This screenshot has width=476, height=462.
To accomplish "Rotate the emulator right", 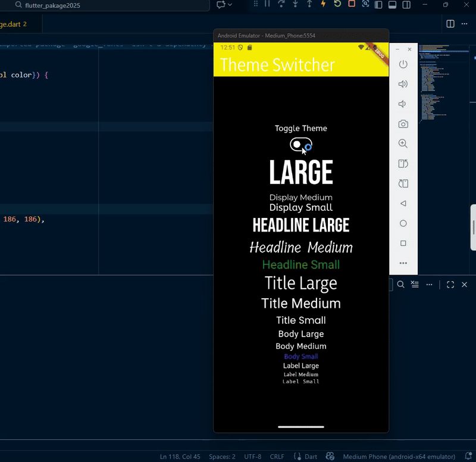I will (x=403, y=183).
